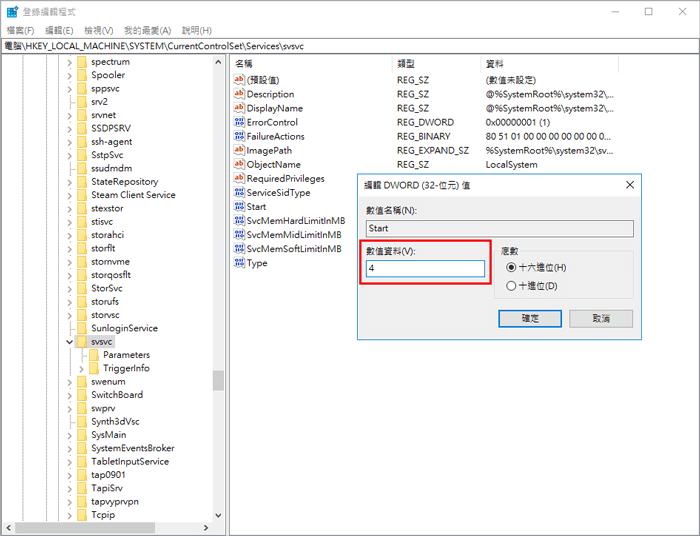This screenshot has height=536, width=700.
Task: Click the Registry Editor app icon in title bar
Action: click(x=12, y=12)
